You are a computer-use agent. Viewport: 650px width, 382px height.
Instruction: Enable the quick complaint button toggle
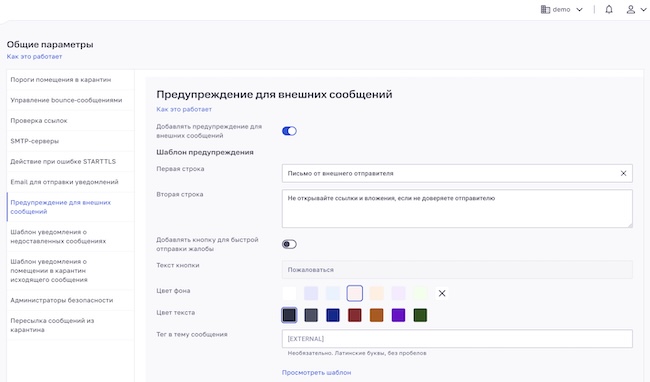289,244
